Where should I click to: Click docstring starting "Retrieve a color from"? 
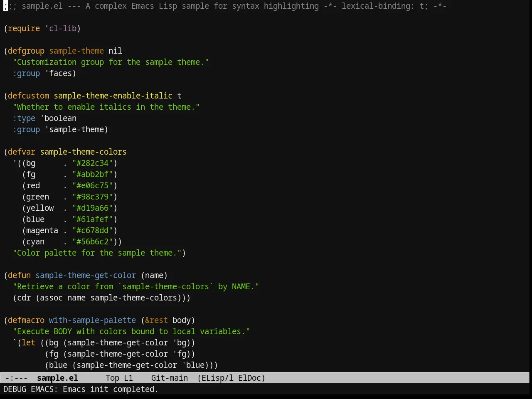click(x=136, y=286)
